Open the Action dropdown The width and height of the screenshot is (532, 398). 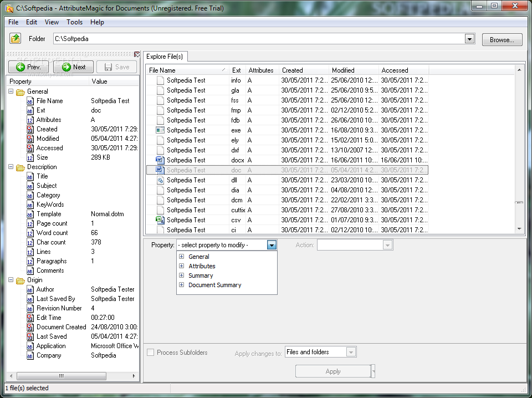(387, 245)
